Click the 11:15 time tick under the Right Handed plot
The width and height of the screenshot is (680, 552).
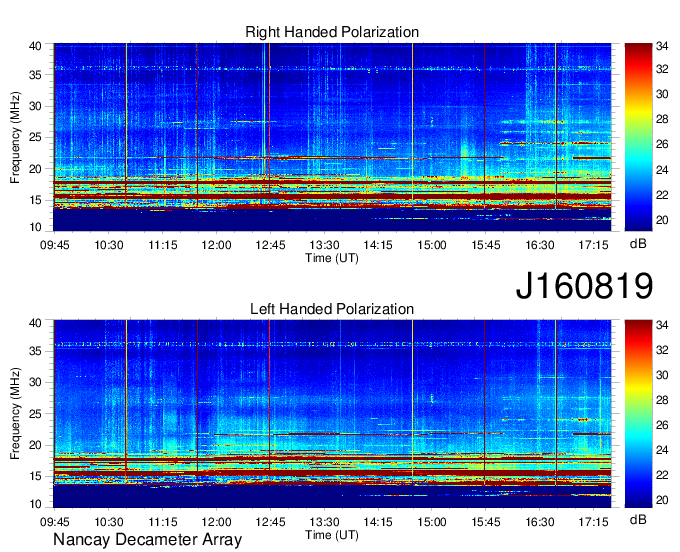pyautogui.click(x=163, y=245)
